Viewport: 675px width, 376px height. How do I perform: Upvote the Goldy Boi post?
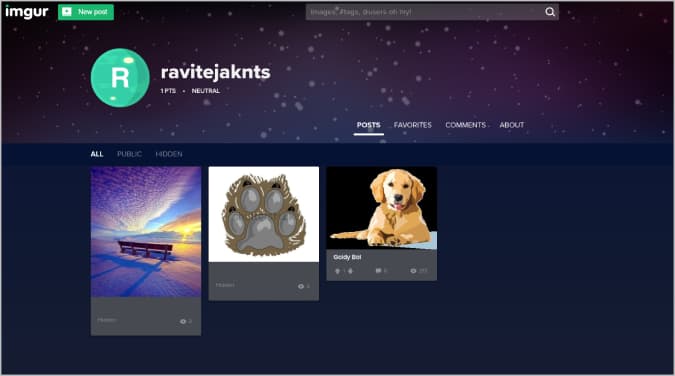[338, 271]
